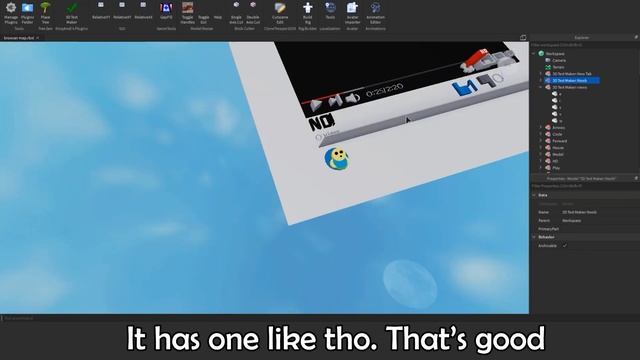Click the Properties filter field

tap(584, 186)
